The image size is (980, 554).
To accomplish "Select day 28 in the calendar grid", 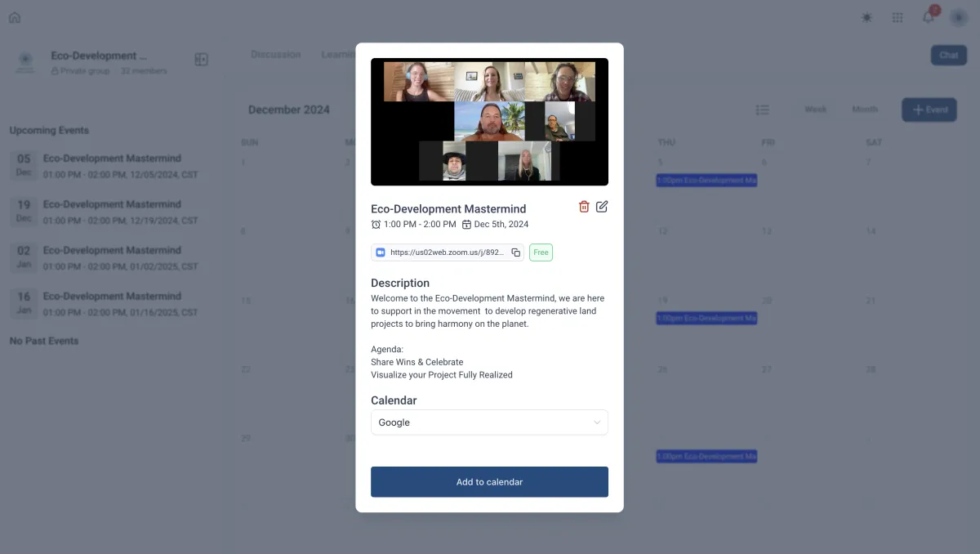I will coord(871,369).
